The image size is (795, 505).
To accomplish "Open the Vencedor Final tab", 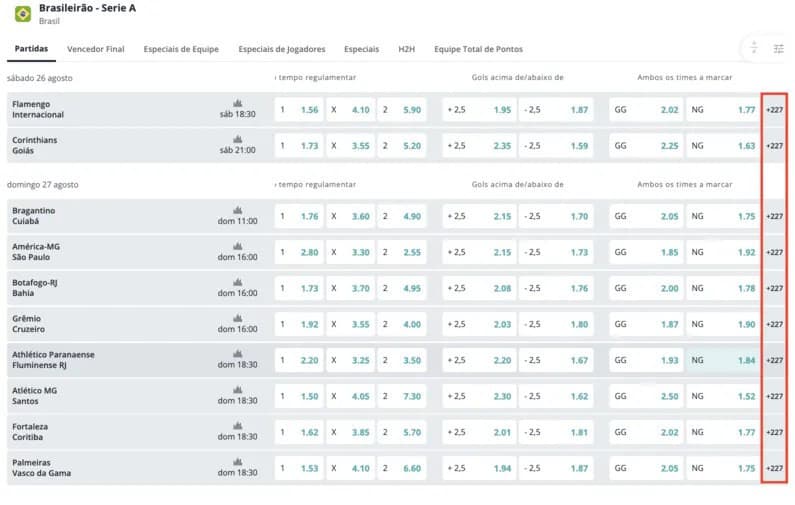I will [x=95, y=49].
